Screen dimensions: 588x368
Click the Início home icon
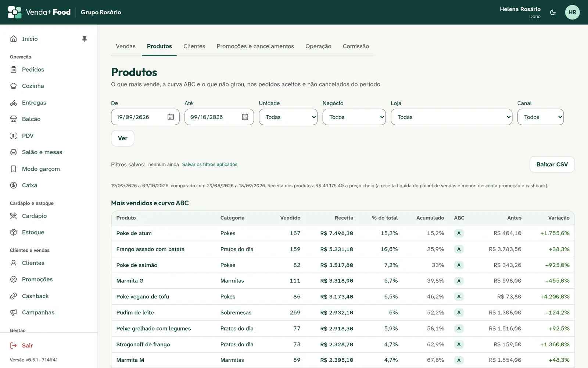[14, 39]
